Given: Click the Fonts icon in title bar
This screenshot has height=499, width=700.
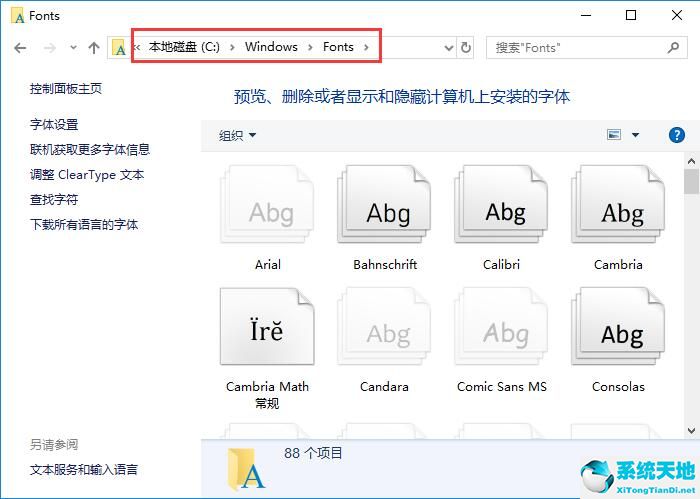Looking at the screenshot, I should point(18,16).
